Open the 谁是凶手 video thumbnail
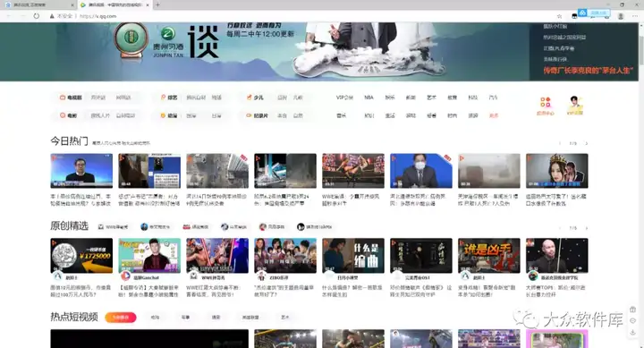 (489, 256)
